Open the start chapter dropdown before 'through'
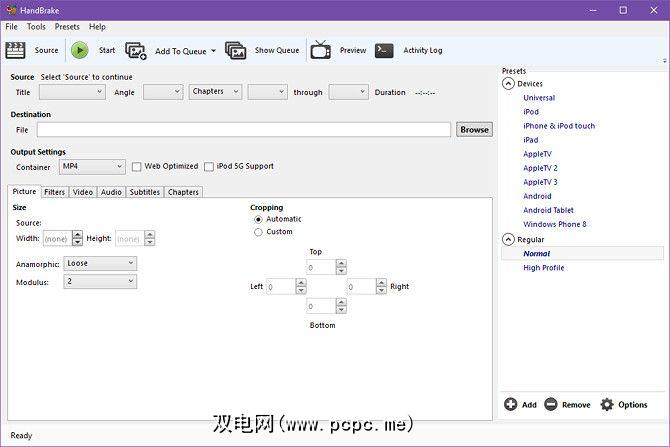 click(267, 92)
